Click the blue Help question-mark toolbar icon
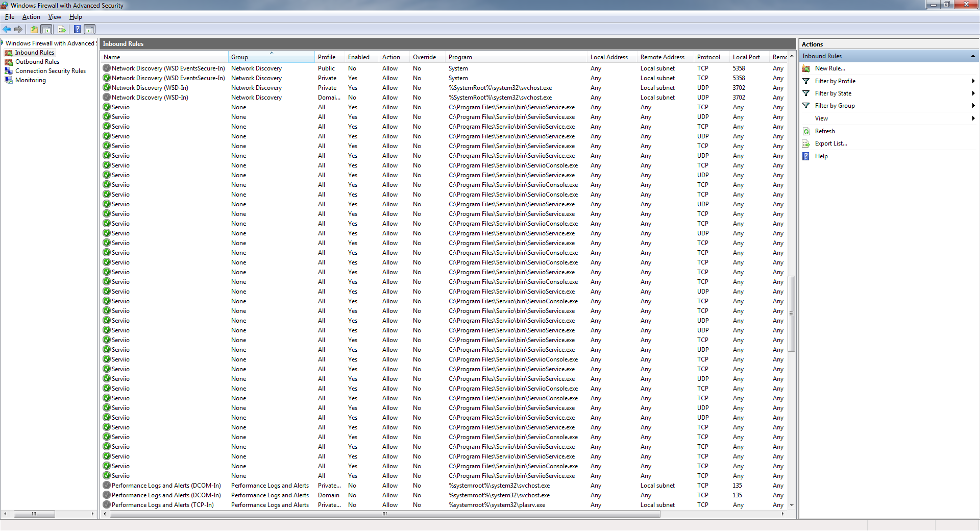 [77, 30]
